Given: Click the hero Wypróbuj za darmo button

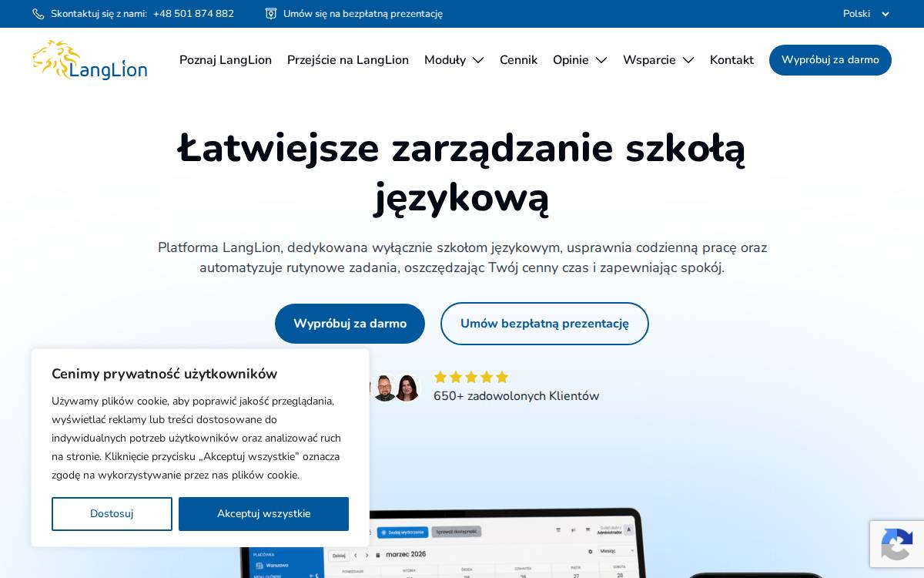Looking at the screenshot, I should (350, 324).
